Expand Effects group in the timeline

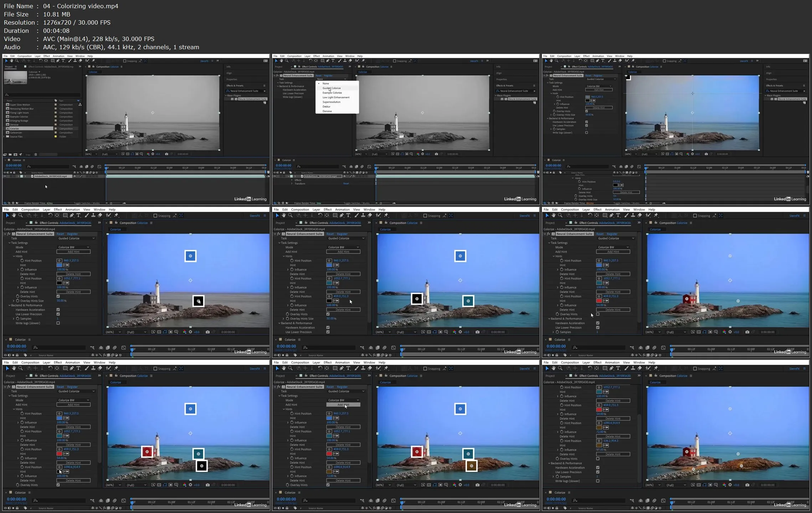coord(292,180)
